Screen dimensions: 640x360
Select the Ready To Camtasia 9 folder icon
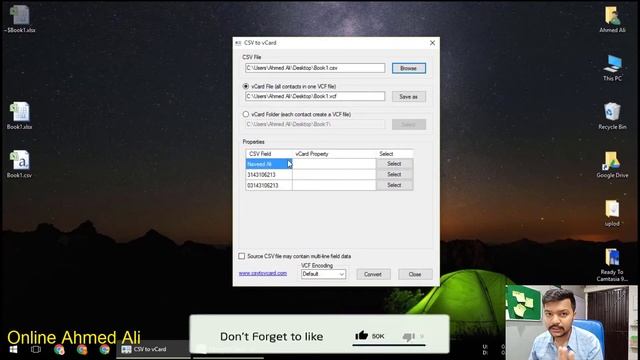612,264
